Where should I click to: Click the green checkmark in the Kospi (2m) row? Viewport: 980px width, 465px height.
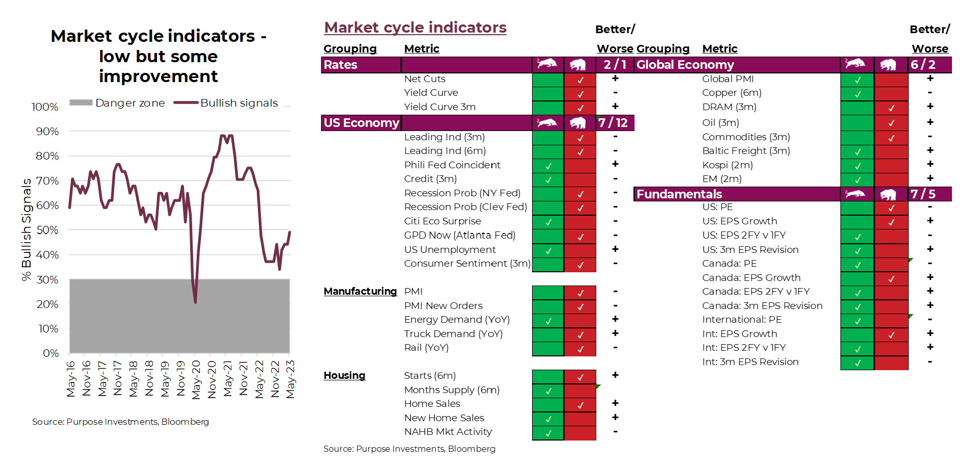[858, 166]
